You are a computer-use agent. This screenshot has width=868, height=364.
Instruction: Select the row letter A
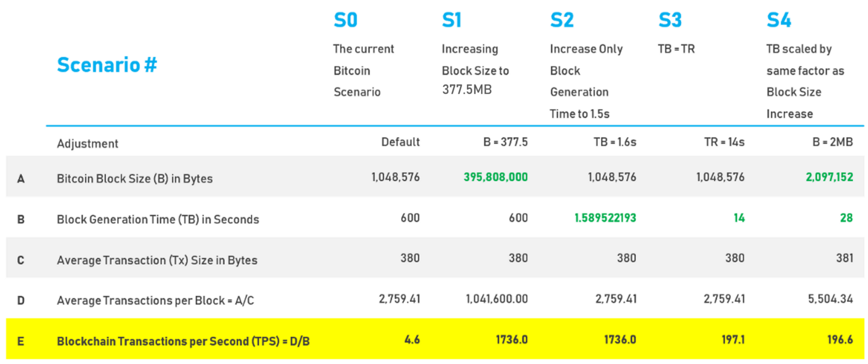pos(21,178)
